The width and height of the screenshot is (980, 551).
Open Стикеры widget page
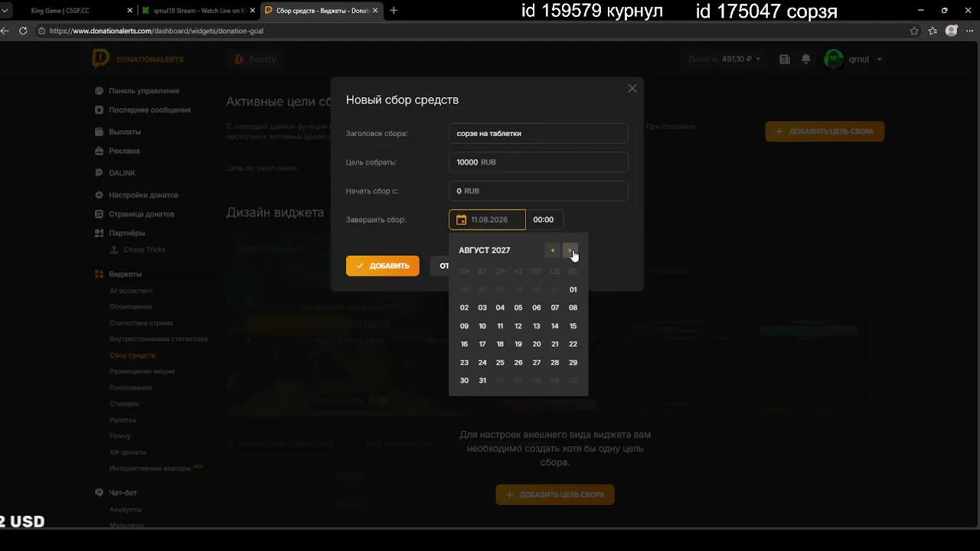[x=124, y=403]
